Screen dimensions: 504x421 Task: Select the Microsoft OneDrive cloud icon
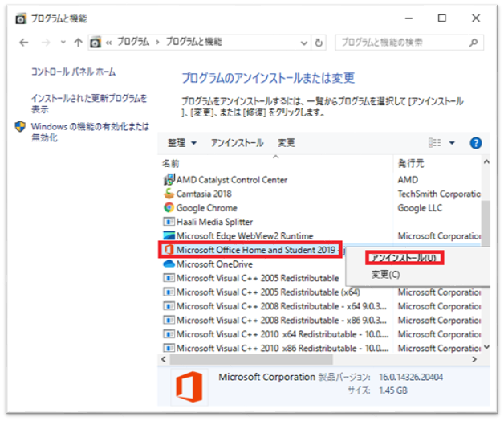169,264
